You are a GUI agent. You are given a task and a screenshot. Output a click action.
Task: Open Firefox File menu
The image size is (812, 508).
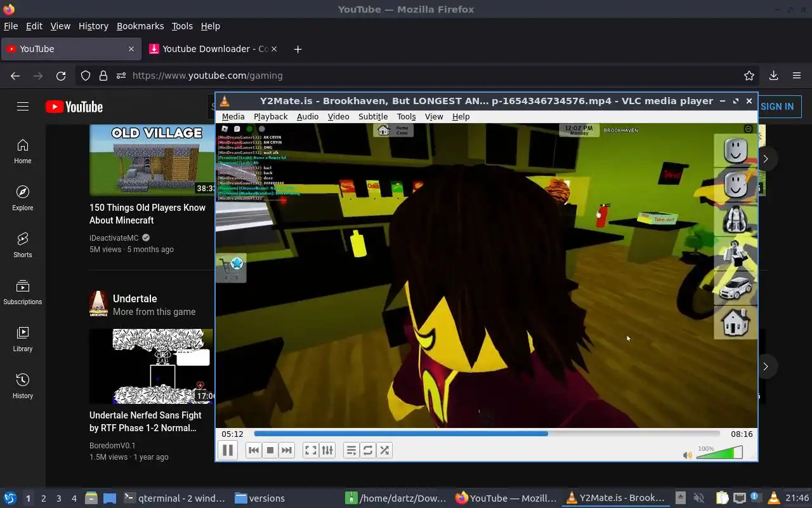(x=11, y=26)
